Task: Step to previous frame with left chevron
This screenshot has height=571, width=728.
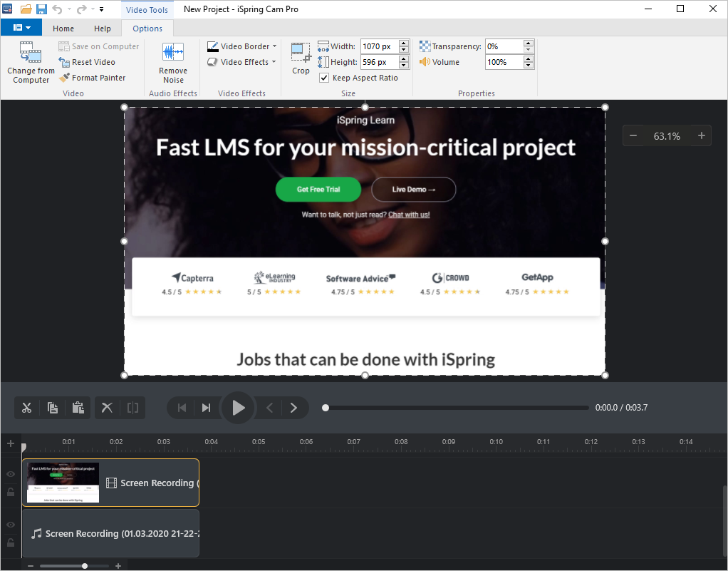Action: 270,408
